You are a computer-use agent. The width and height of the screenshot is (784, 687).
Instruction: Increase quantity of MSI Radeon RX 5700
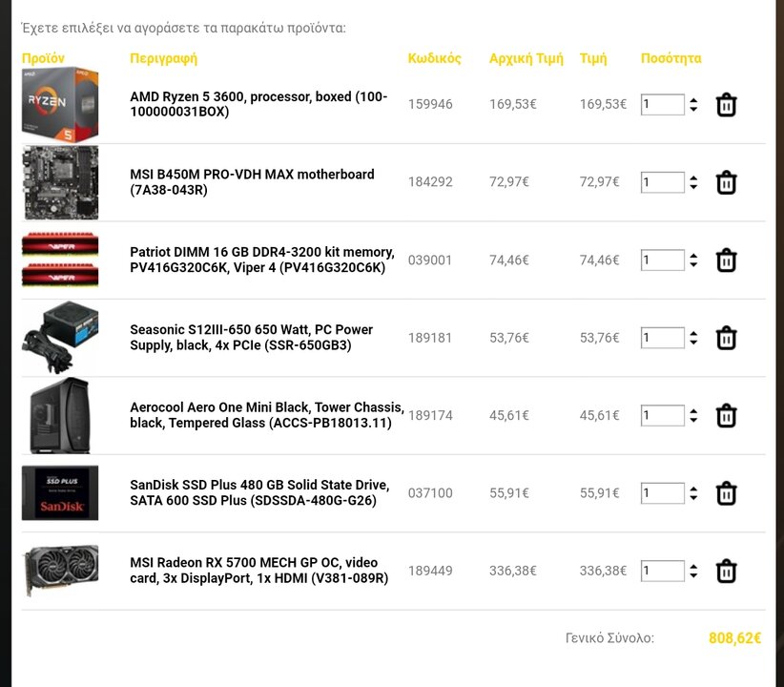click(x=693, y=567)
